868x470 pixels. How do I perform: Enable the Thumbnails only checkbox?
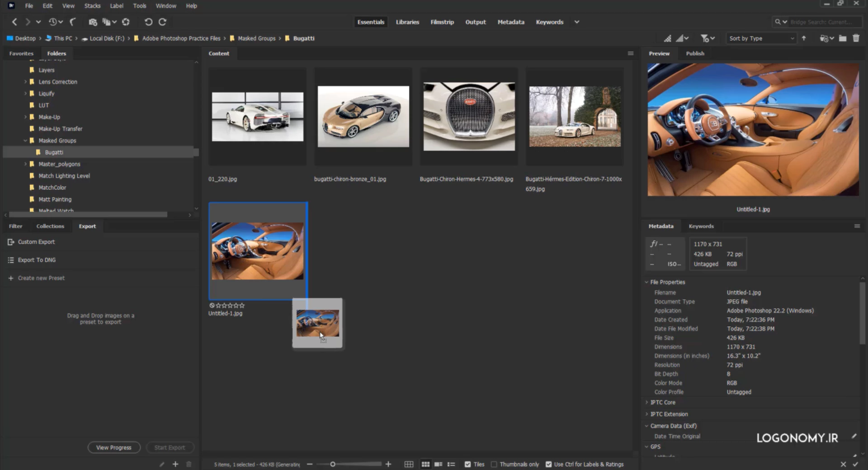[x=494, y=464]
